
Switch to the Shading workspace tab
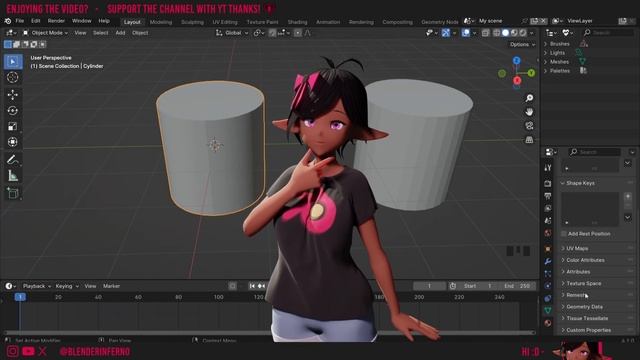298,22
